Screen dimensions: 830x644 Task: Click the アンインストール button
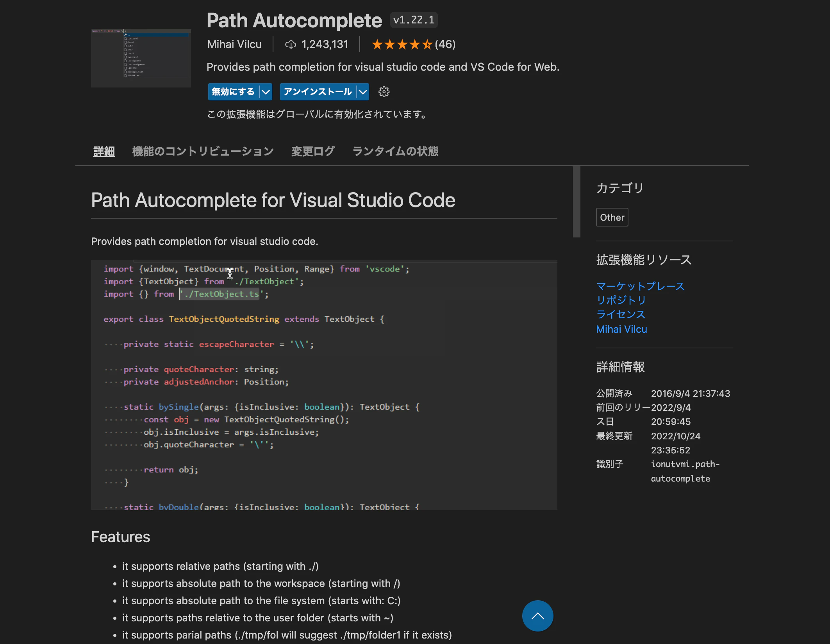[x=318, y=92]
